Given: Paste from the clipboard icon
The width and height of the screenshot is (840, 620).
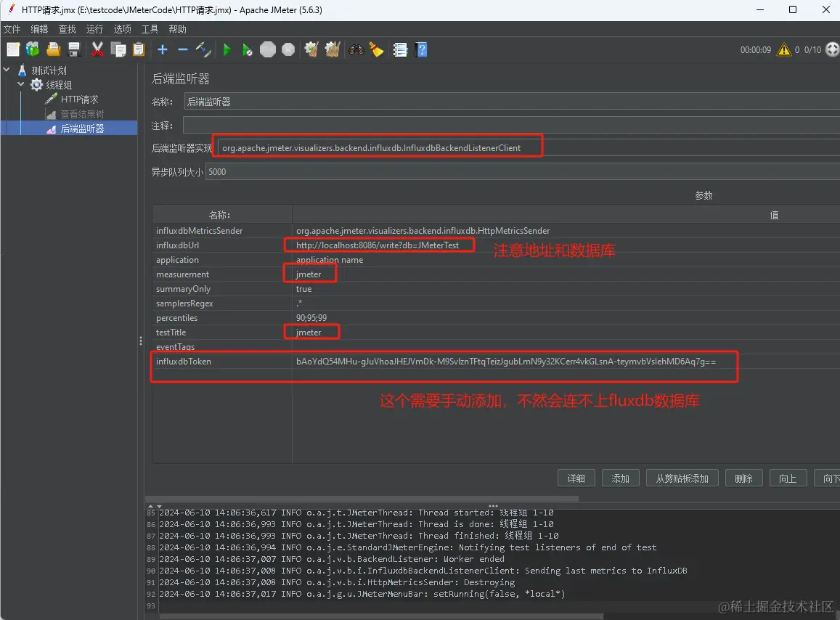Looking at the screenshot, I should 139,50.
